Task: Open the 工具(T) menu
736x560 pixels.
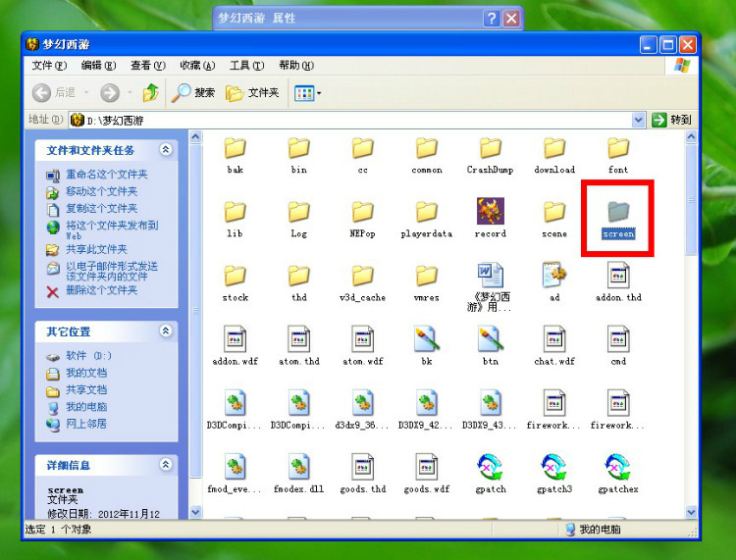Action: pos(246,65)
